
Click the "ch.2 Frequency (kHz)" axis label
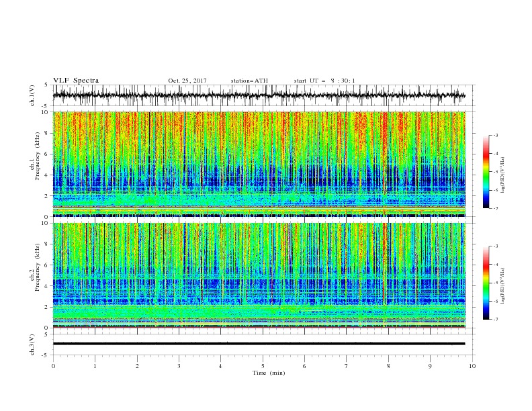click(x=35, y=267)
